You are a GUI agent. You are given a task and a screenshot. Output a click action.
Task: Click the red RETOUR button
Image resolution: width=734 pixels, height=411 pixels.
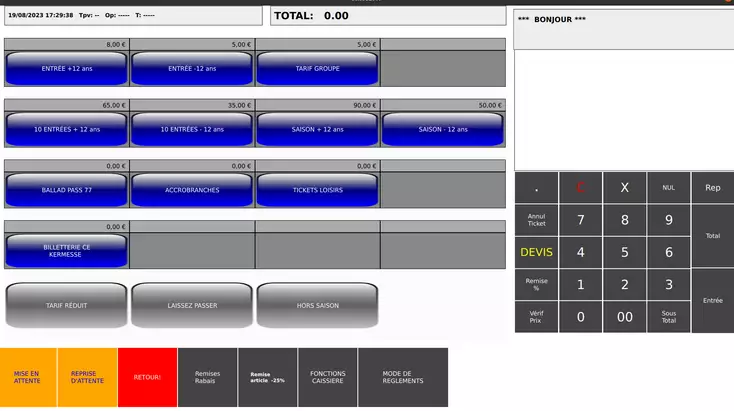[x=147, y=377]
